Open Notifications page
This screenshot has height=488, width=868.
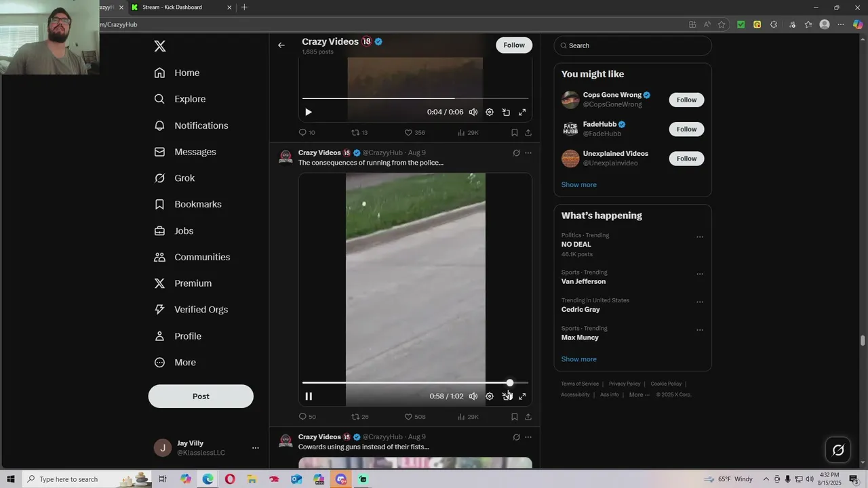191,125
